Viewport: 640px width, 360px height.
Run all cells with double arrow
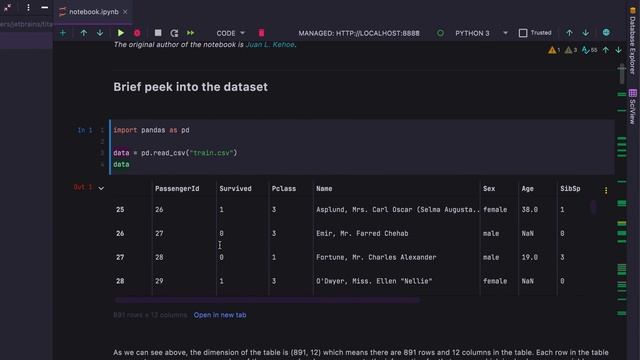(x=191, y=33)
